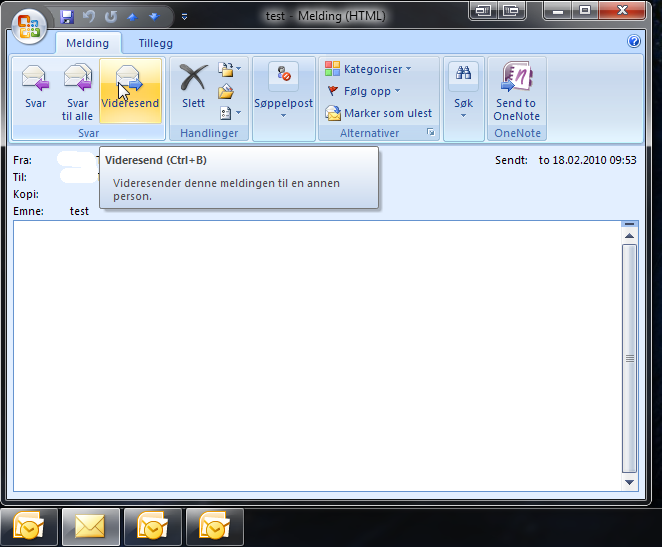Open the envelope mail item in taskbar
The height and width of the screenshot is (547, 662).
91,526
